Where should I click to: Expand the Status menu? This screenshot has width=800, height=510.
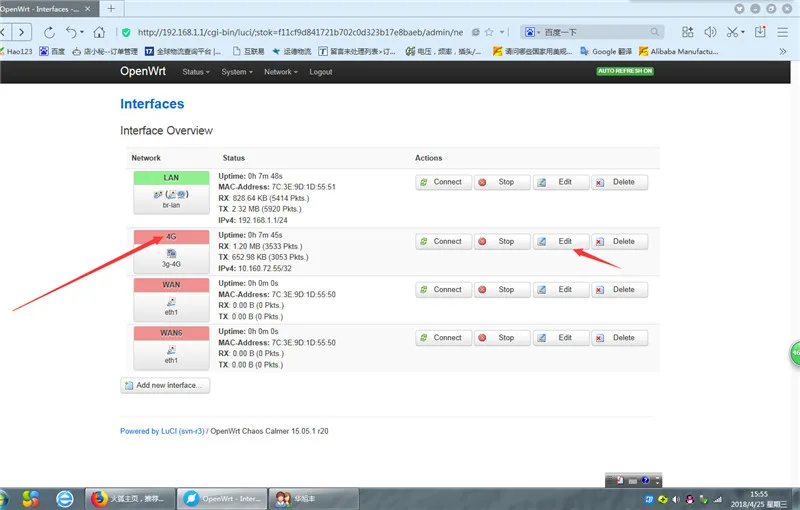[196, 72]
